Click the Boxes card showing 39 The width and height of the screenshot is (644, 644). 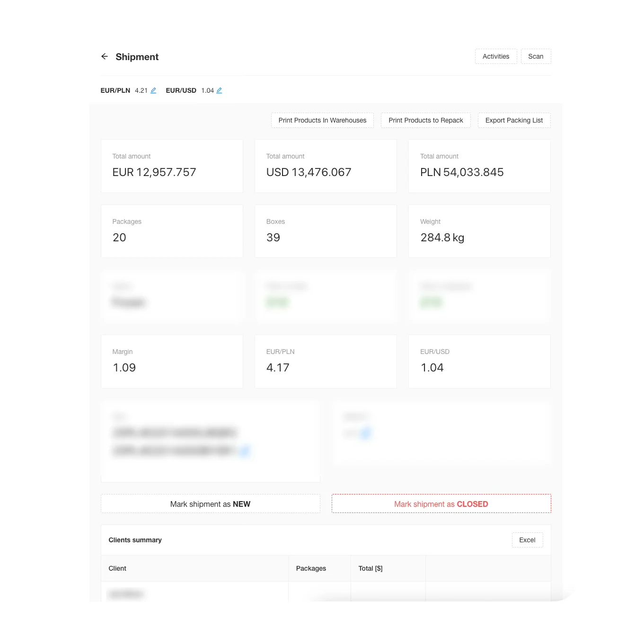click(326, 231)
